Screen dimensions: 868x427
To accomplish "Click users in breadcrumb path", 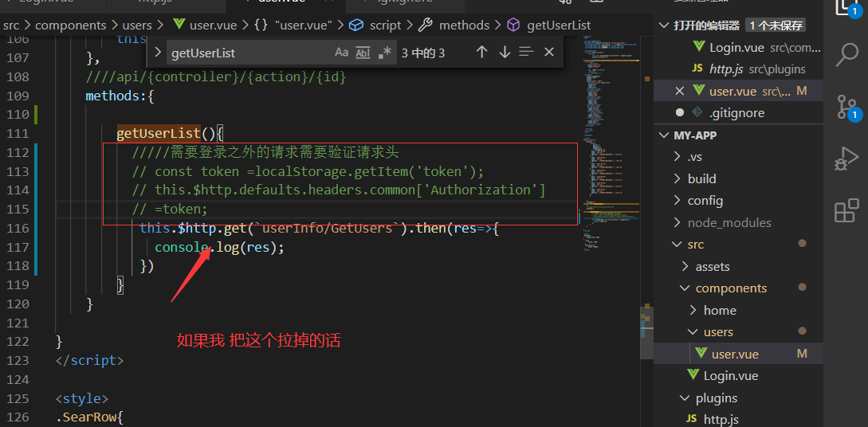I will (137, 25).
